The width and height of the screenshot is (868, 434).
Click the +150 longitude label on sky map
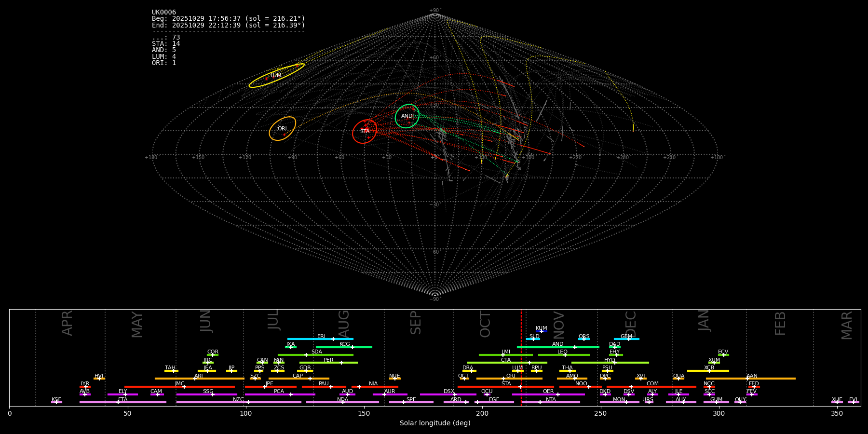198,158
